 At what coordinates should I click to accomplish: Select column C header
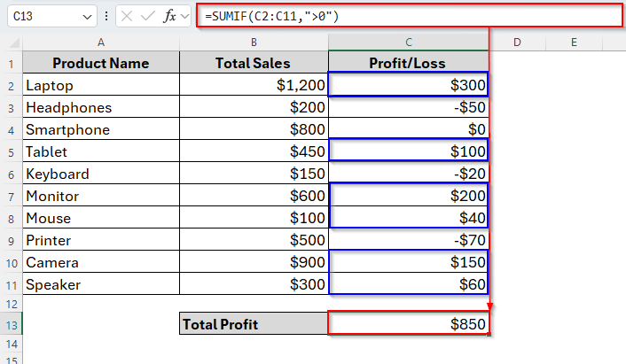click(408, 43)
